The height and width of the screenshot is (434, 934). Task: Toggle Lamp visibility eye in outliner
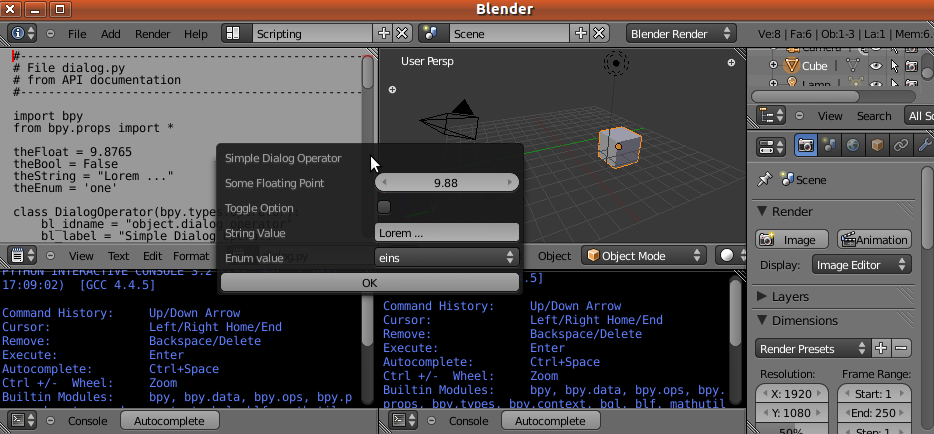tap(876, 83)
